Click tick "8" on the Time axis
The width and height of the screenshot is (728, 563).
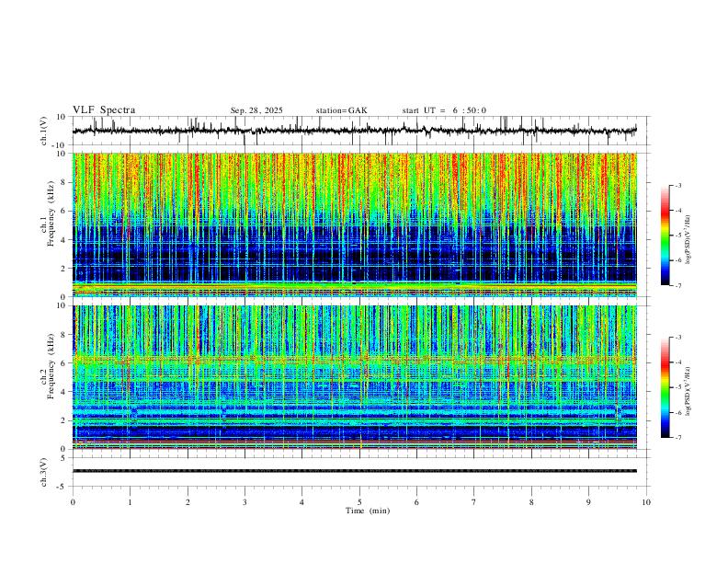tap(531, 502)
